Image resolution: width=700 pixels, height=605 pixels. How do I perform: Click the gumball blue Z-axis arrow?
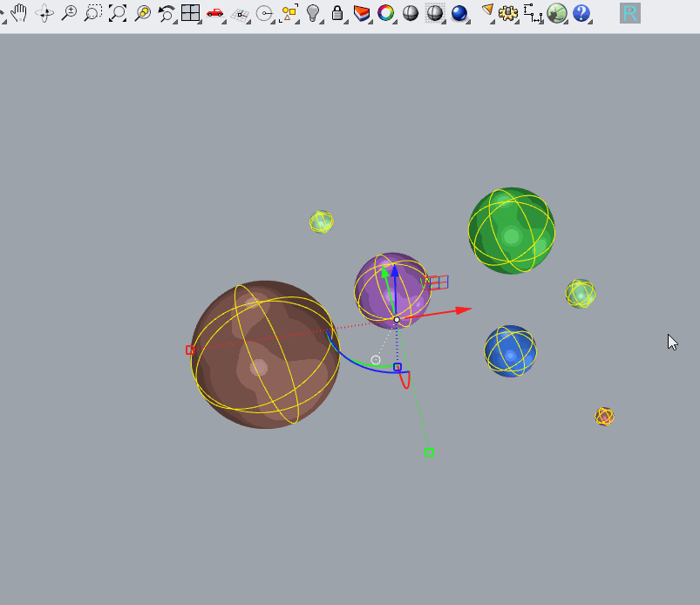(x=395, y=272)
